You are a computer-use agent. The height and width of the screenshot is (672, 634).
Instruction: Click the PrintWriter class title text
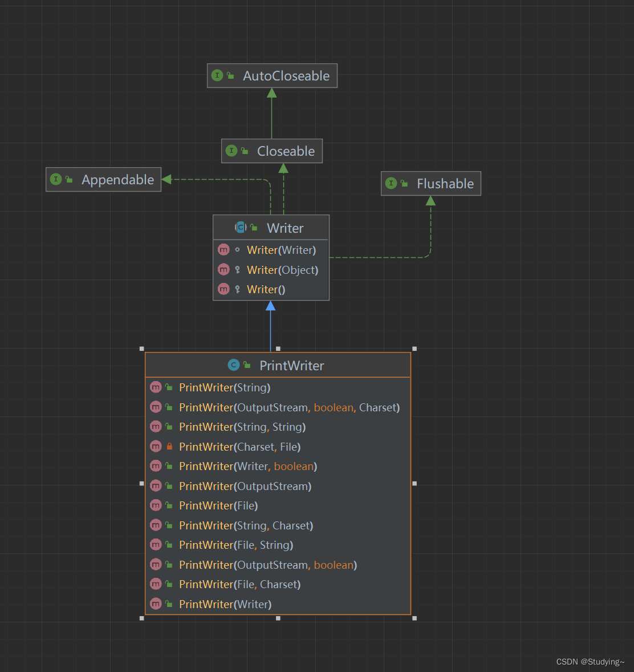(x=292, y=366)
